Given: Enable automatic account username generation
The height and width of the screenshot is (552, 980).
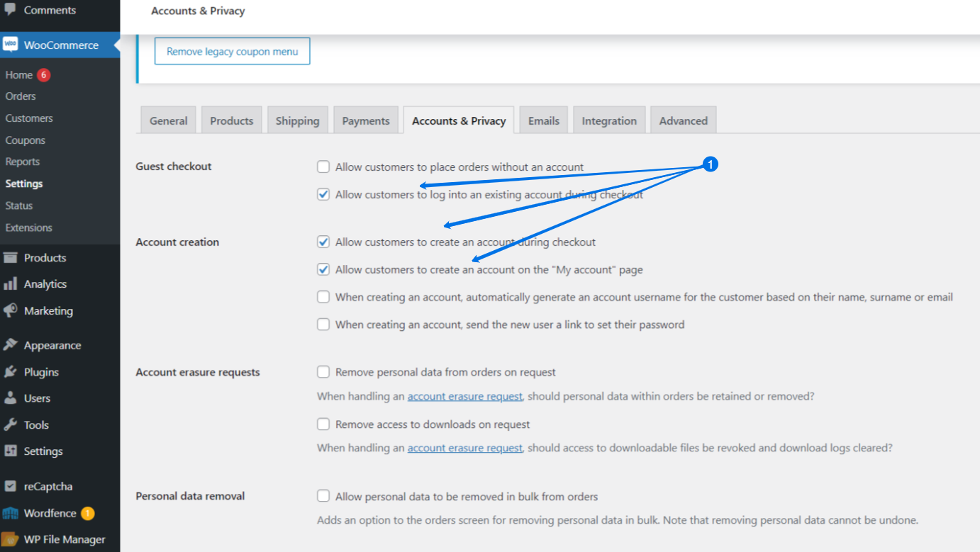Looking at the screenshot, I should click(x=323, y=296).
